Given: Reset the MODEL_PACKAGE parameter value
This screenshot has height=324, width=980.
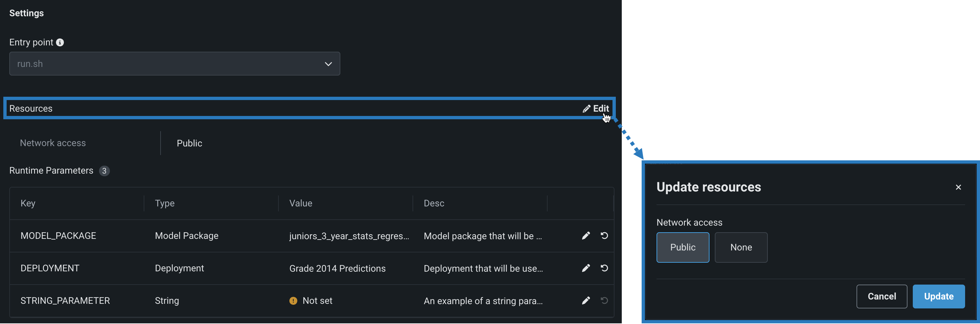Looking at the screenshot, I should [x=604, y=236].
